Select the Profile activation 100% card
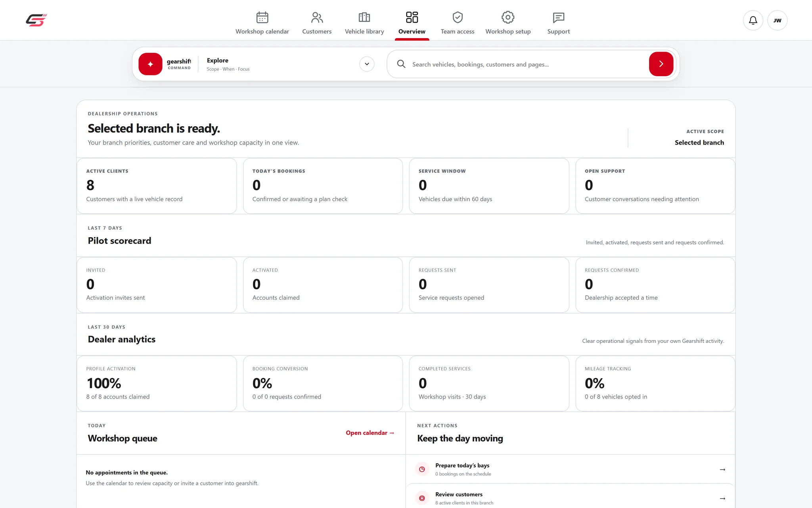The height and width of the screenshot is (508, 812). tap(157, 383)
